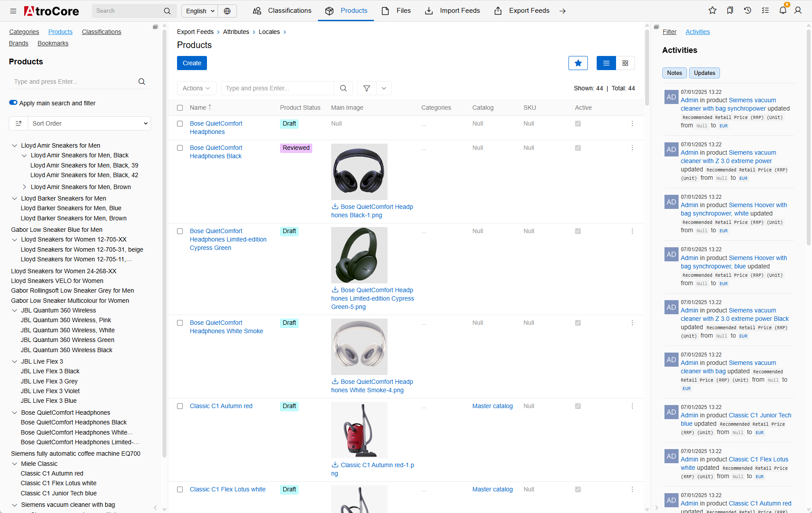Toggle Apply main search and filter switch

(13, 103)
